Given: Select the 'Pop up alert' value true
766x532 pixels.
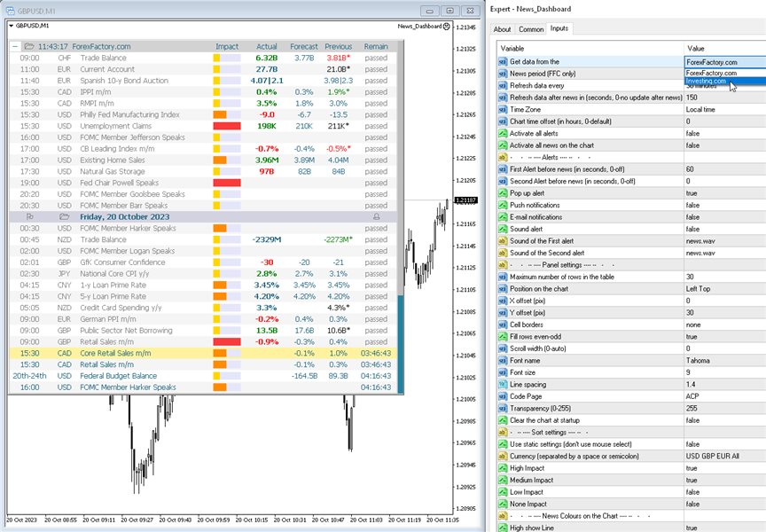Looking at the screenshot, I should click(692, 193).
